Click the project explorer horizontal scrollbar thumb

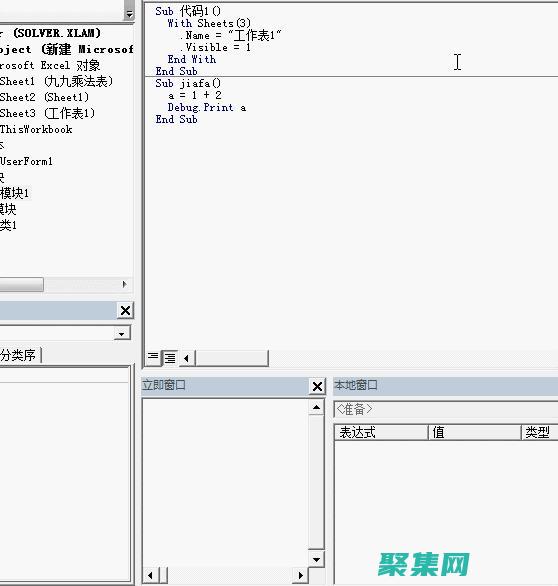click(x=22, y=284)
